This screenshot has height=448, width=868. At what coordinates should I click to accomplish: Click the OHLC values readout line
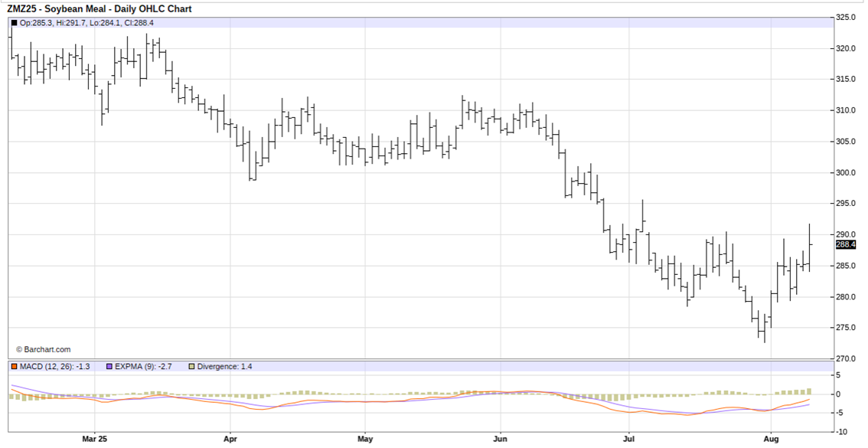pos(87,23)
